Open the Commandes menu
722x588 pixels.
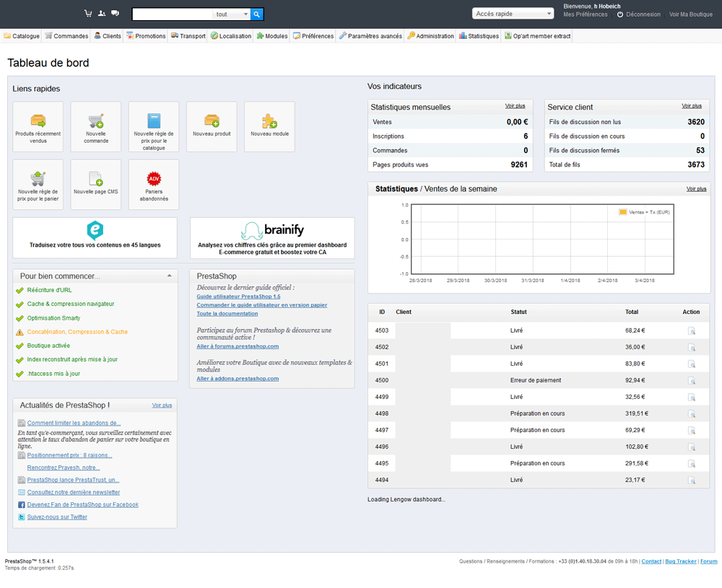[66, 36]
